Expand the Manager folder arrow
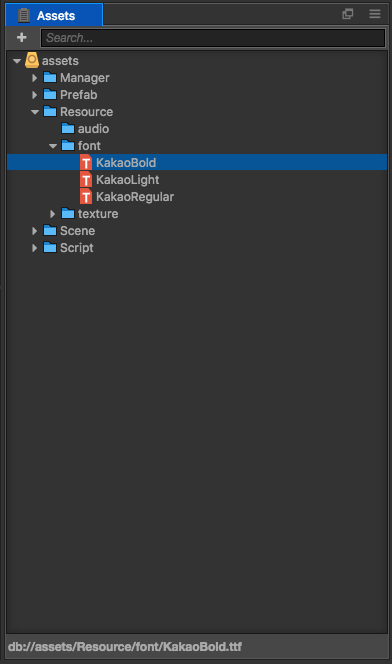 (35, 78)
